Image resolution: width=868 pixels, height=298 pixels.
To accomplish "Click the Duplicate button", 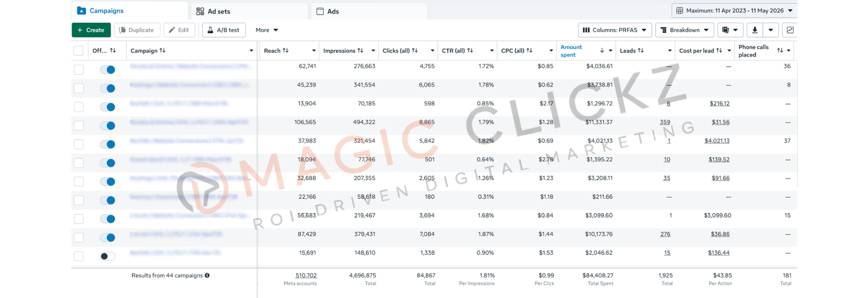I will click(137, 30).
